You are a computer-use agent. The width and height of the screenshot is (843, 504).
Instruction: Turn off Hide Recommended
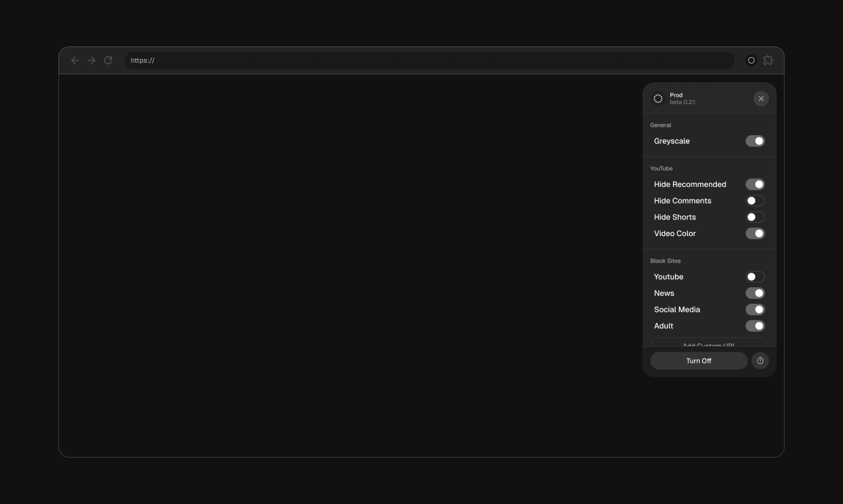[755, 184]
